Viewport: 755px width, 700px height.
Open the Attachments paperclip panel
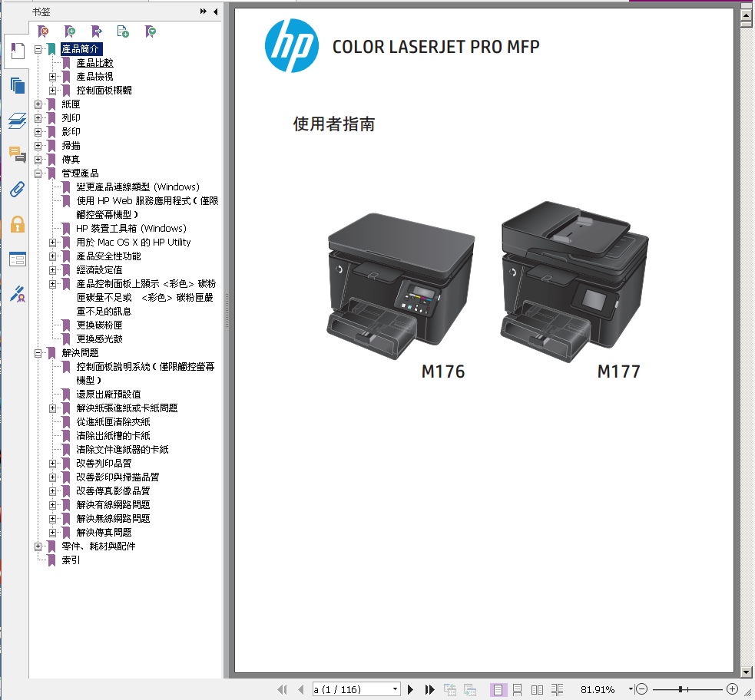click(18, 190)
